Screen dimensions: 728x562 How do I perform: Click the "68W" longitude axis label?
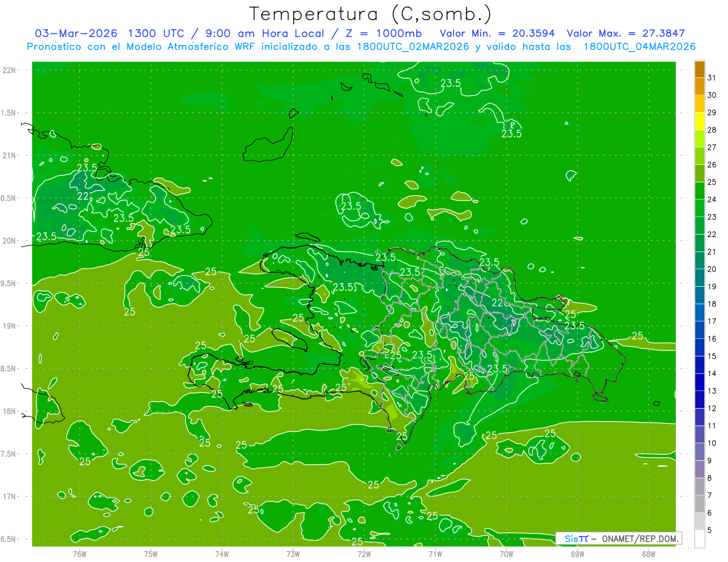click(x=649, y=554)
